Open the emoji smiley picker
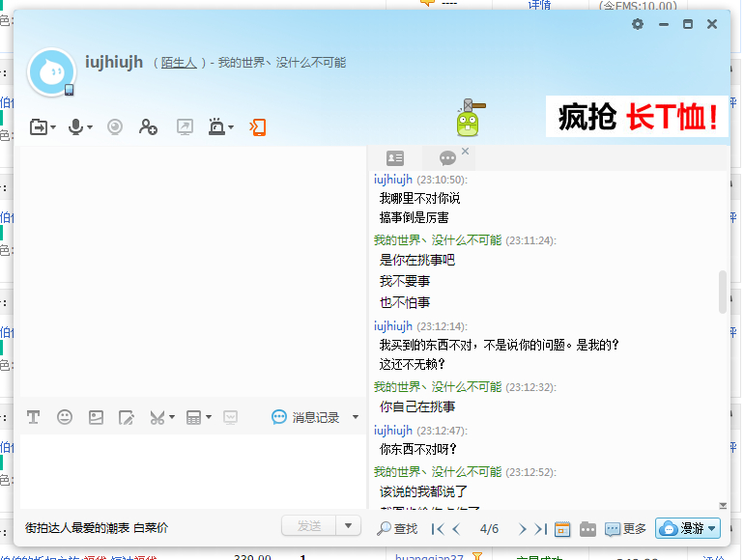 point(65,417)
